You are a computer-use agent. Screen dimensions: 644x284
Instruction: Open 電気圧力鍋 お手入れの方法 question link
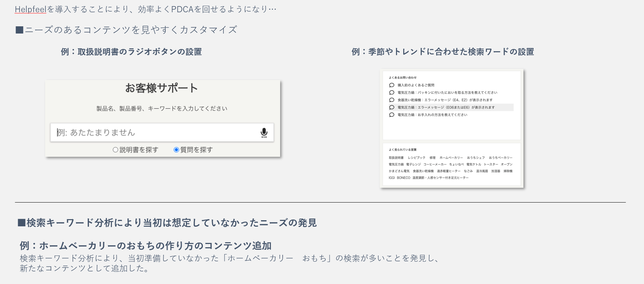point(432,115)
